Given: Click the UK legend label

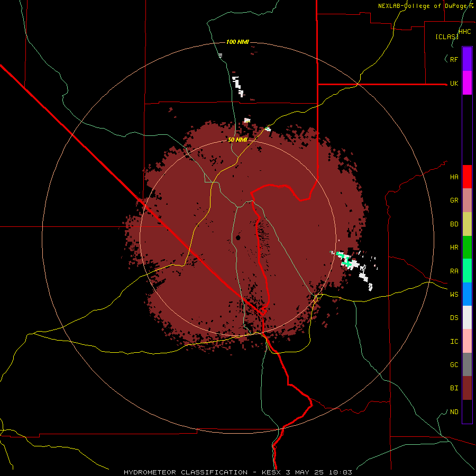Looking at the screenshot, I should coord(454,84).
